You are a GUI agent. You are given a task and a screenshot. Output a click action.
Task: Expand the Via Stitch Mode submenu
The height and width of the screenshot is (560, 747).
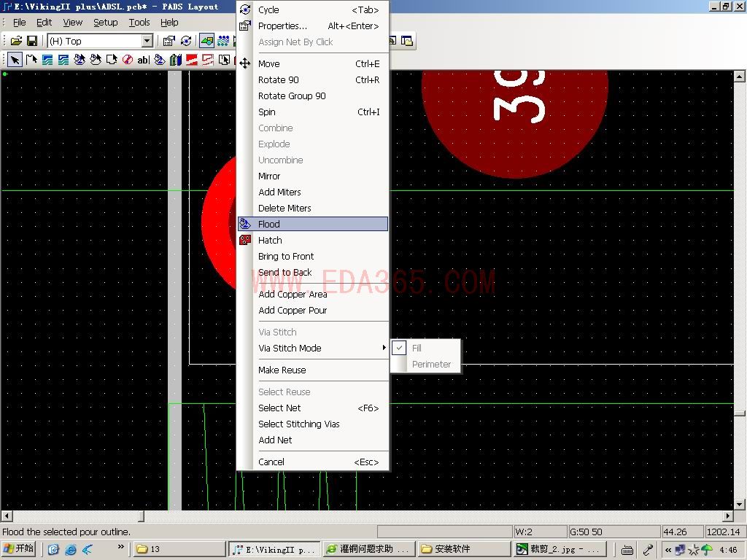coord(313,348)
